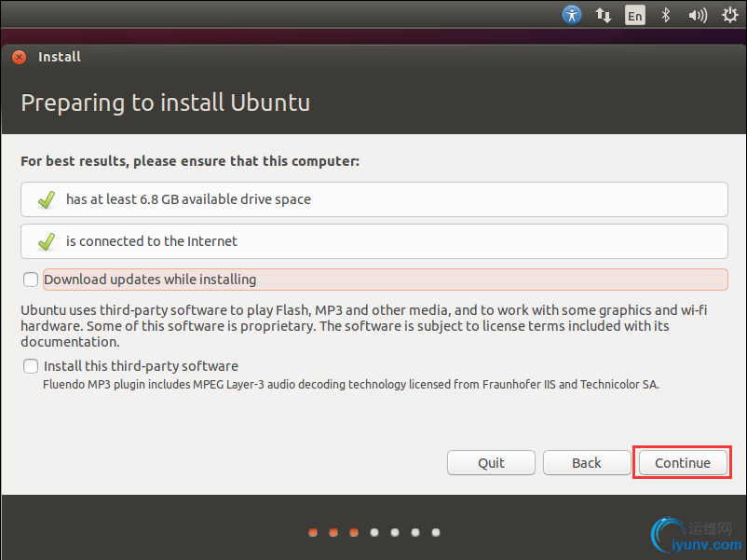This screenshot has height=560, width=747.
Task: Click the "Install" window title
Action: [x=60, y=57]
